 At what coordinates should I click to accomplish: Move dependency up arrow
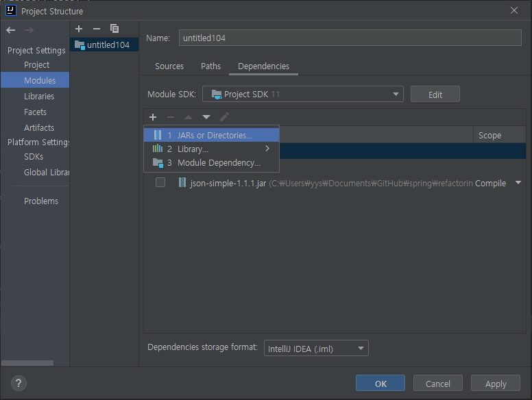pyautogui.click(x=189, y=117)
